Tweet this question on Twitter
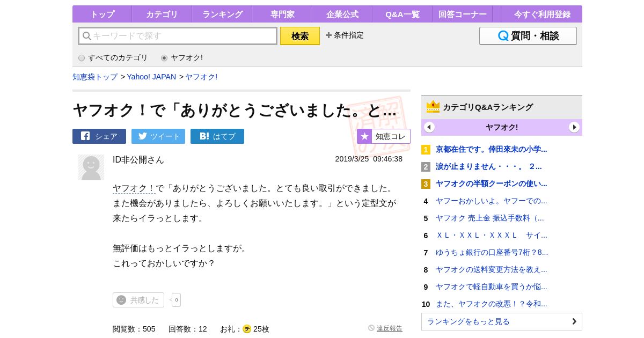Viewport: 644px width, 338px height. pyautogui.click(x=158, y=136)
